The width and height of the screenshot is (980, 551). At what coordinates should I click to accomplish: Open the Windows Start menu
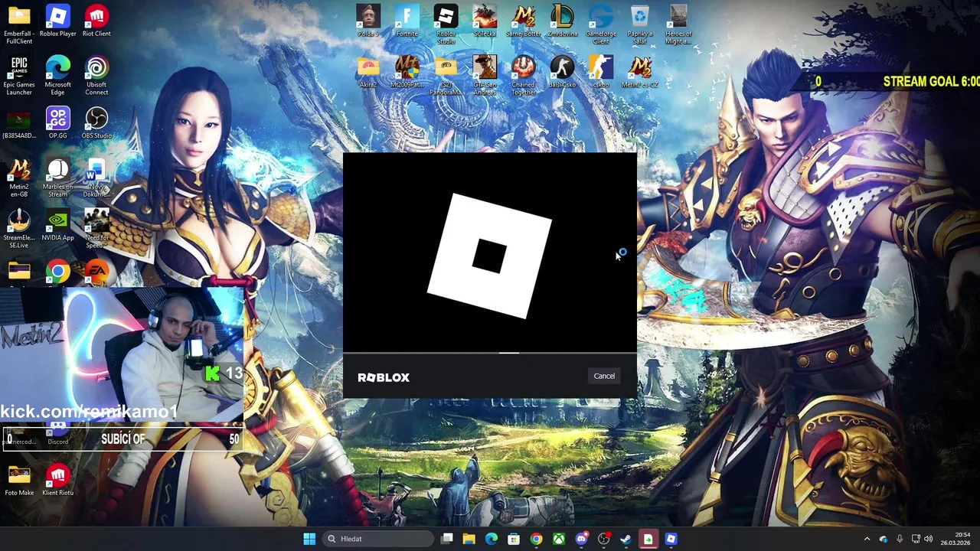pos(309,539)
